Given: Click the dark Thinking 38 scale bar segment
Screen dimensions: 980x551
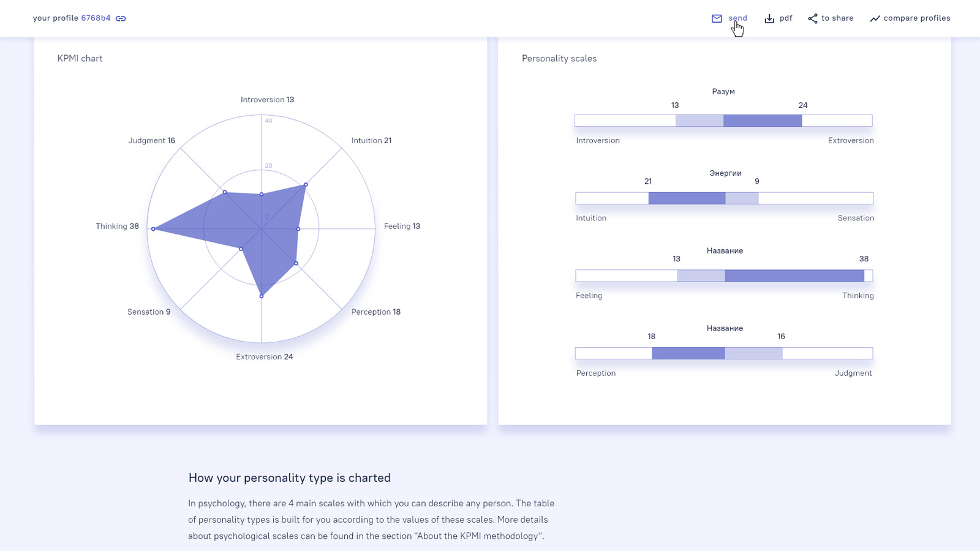Looking at the screenshot, I should (x=794, y=276).
